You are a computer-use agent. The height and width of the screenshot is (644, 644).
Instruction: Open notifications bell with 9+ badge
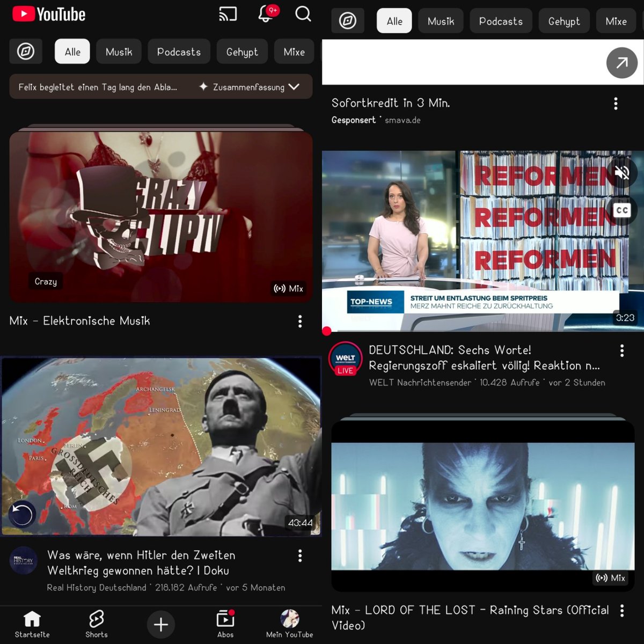[x=267, y=13]
